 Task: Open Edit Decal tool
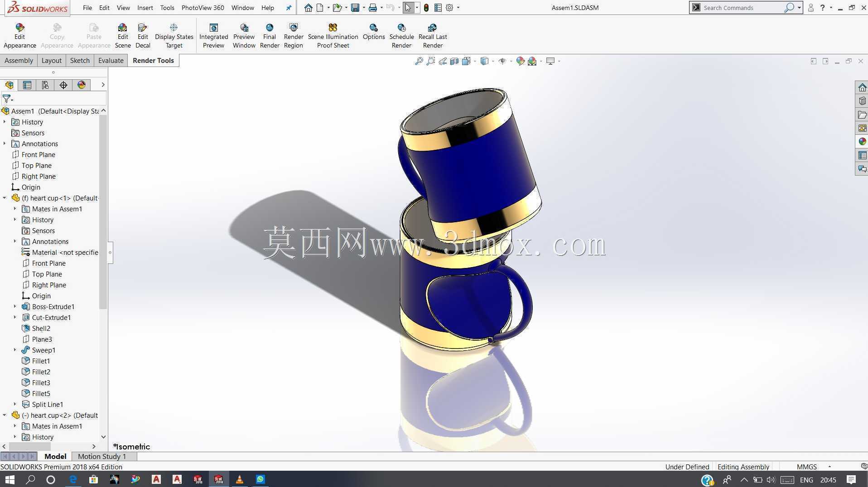(x=143, y=36)
